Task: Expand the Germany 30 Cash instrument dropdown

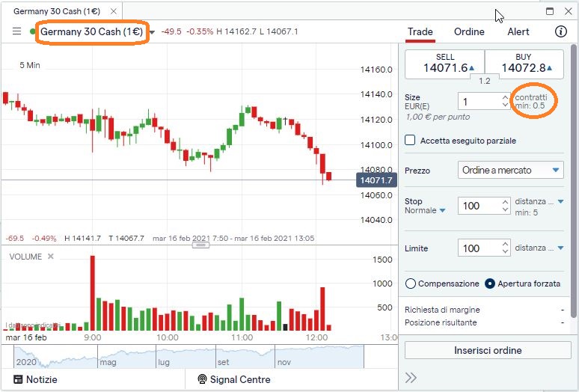Action: coord(153,32)
